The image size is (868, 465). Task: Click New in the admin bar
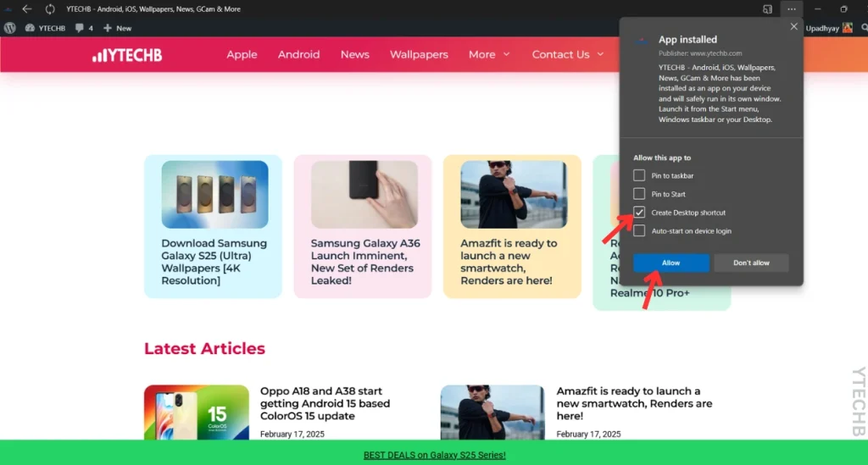tap(117, 28)
